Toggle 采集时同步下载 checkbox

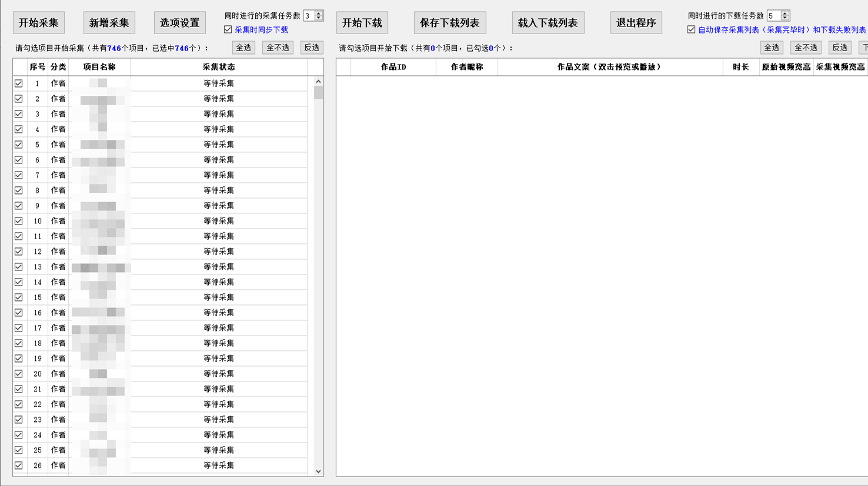[228, 29]
